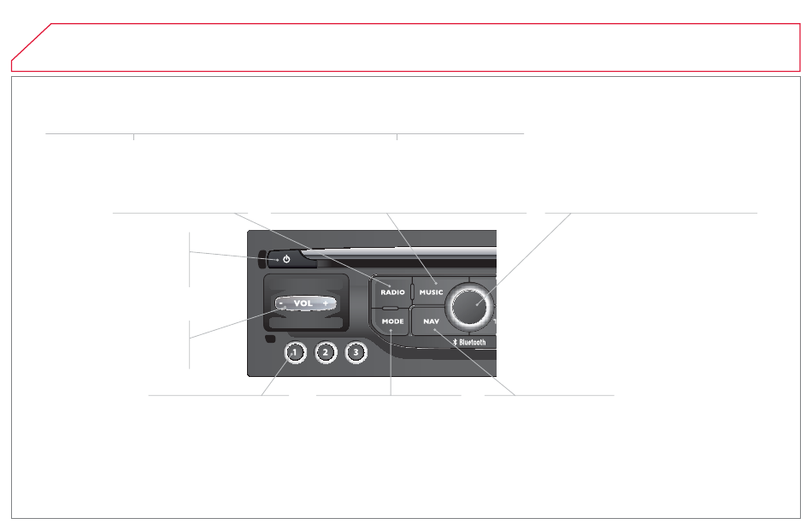Select preset station button 3
The height and width of the screenshot is (530, 812).
pyautogui.click(x=356, y=353)
